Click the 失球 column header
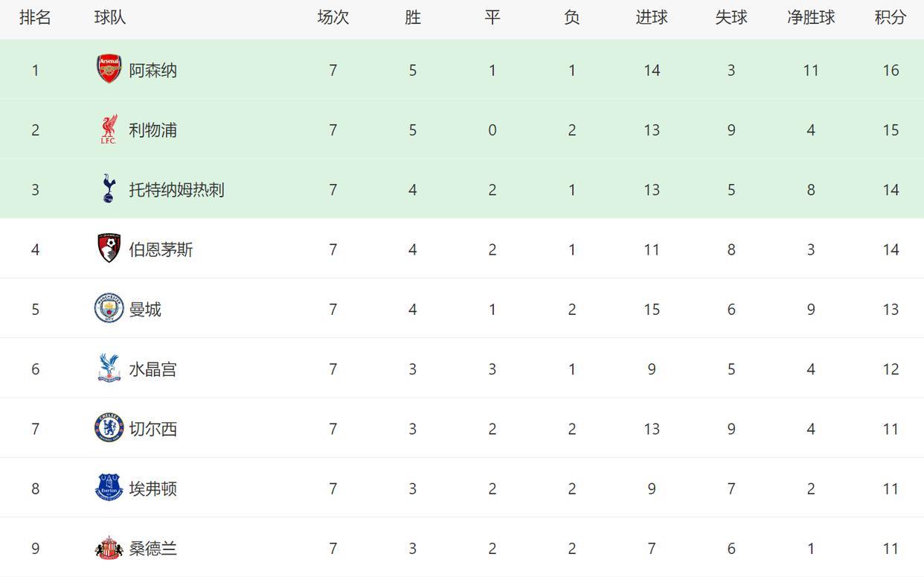This screenshot has height=577, width=924. 731,17
